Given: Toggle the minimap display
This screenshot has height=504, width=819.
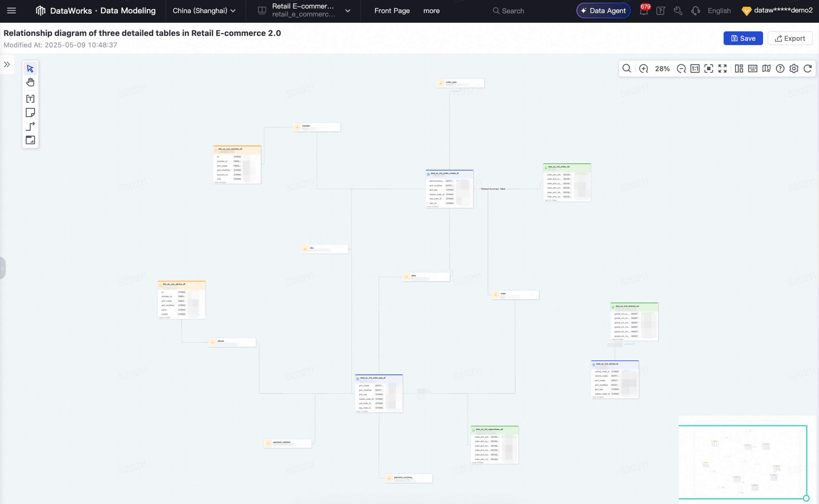Looking at the screenshot, I should tap(766, 69).
